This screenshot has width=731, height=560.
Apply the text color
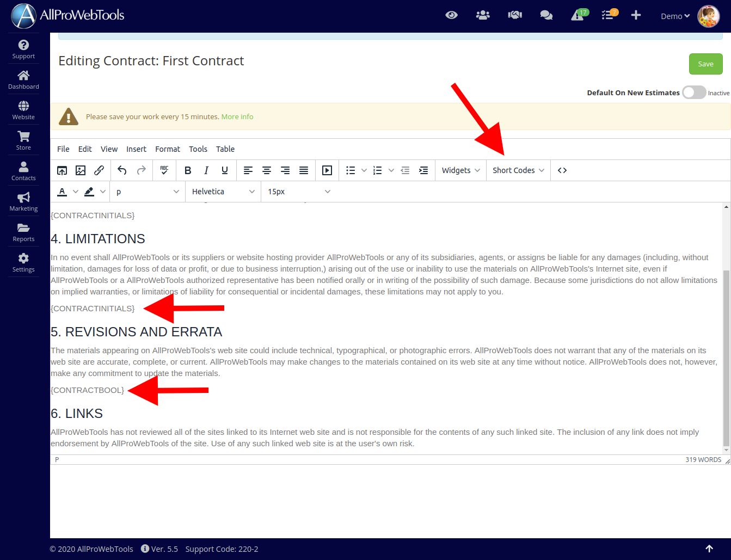click(x=62, y=192)
